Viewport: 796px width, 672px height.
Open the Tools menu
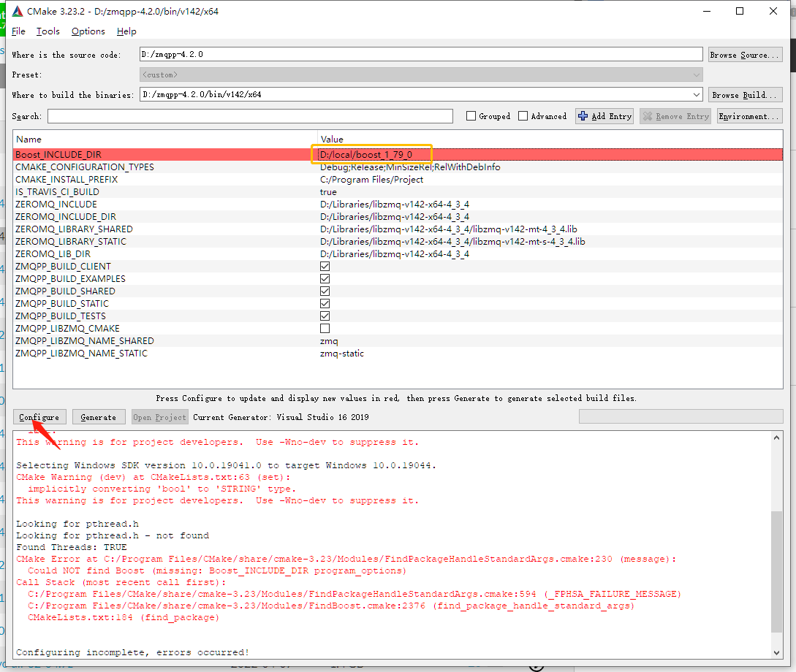click(48, 31)
